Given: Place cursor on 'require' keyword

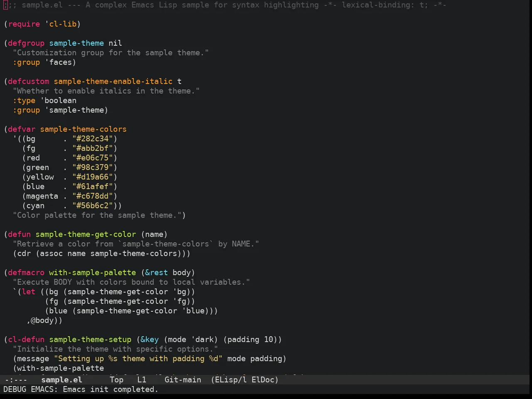Looking at the screenshot, I should pos(24,24).
